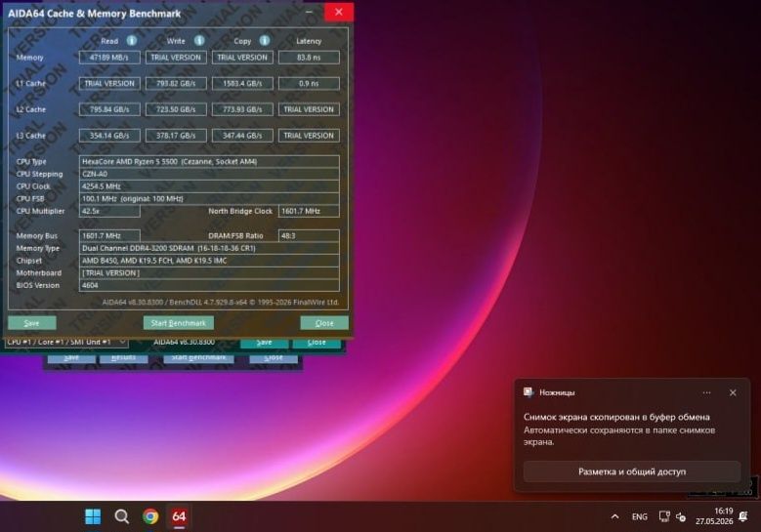
Task: Select Memory Read value 47189 MB/s
Action: [109, 58]
